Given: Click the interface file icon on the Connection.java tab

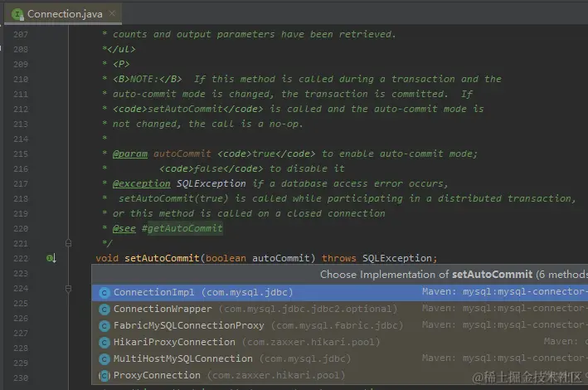Looking at the screenshot, I should [x=17, y=15].
